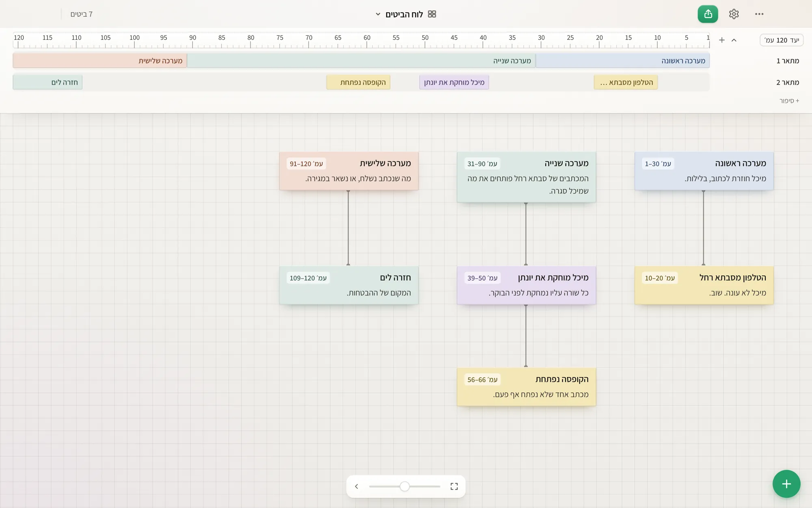Viewport: 812px width, 508px height.
Task: Click the green floating add button
Action: tap(786, 484)
